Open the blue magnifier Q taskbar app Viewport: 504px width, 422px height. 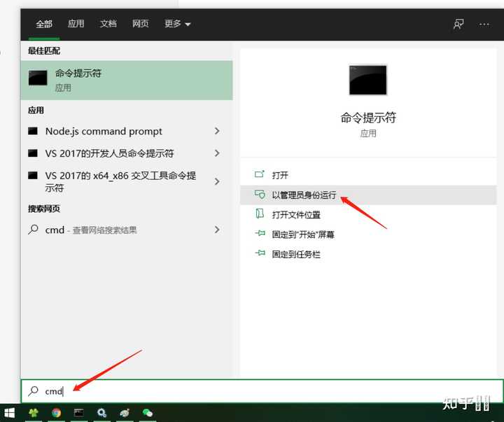click(x=102, y=413)
